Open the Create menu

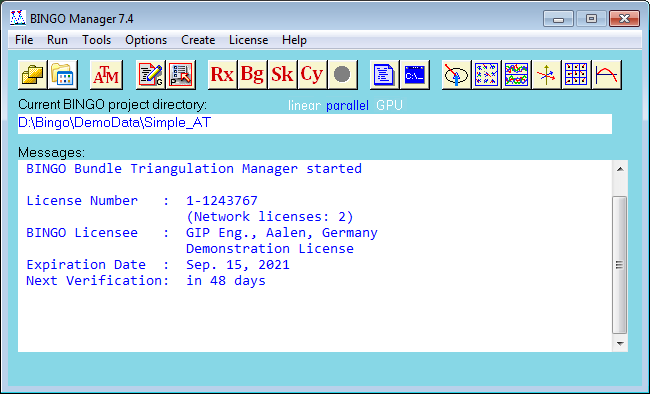click(x=198, y=40)
